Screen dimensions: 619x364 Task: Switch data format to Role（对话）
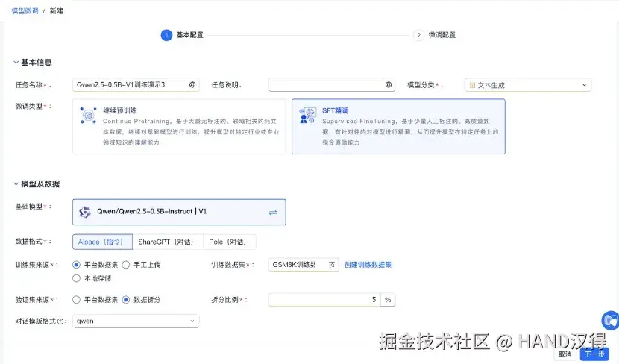(230, 242)
